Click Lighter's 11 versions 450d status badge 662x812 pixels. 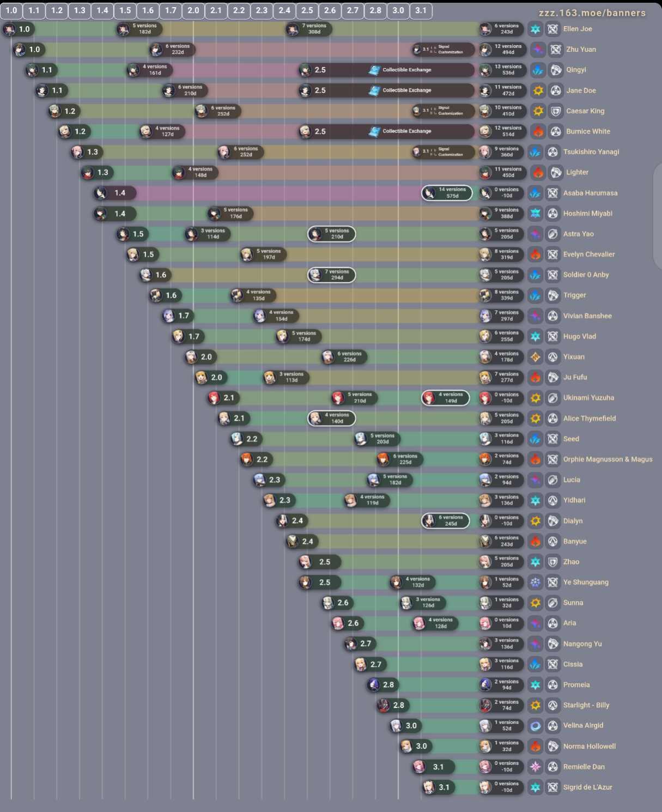pyautogui.click(x=502, y=172)
